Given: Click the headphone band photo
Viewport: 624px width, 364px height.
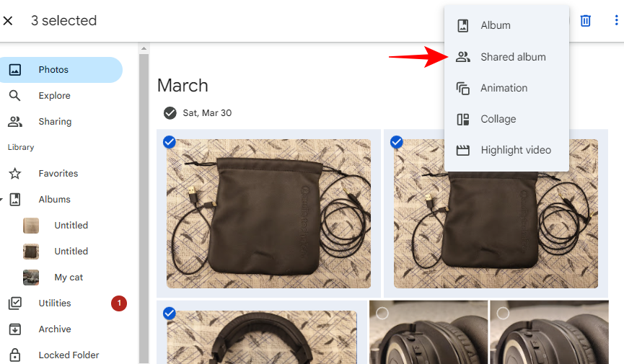Looking at the screenshot, I should click(x=262, y=337).
